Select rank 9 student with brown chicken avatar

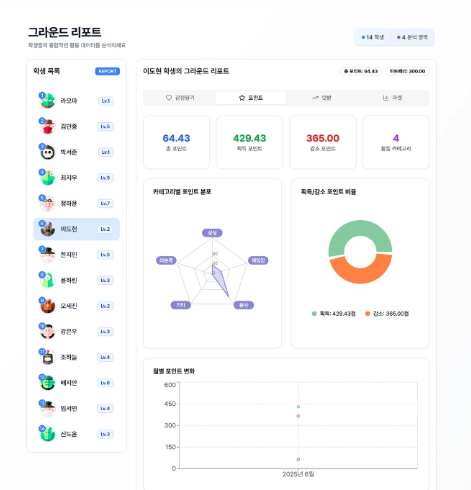(x=76, y=306)
